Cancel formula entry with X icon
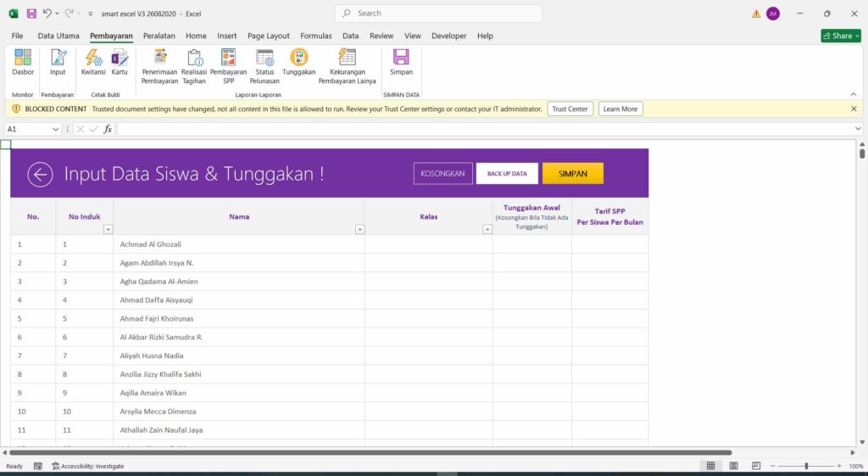Screen dimensions: 868x476 pyautogui.click(x=81, y=129)
